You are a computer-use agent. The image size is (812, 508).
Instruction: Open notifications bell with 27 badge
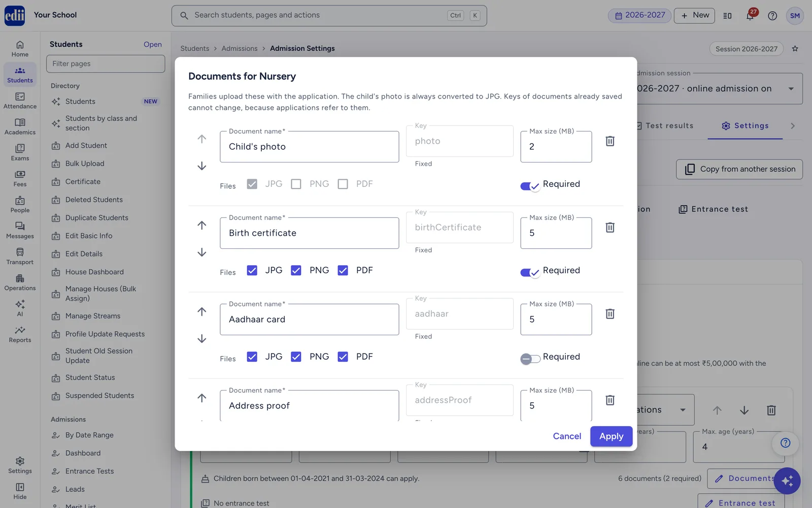750,16
